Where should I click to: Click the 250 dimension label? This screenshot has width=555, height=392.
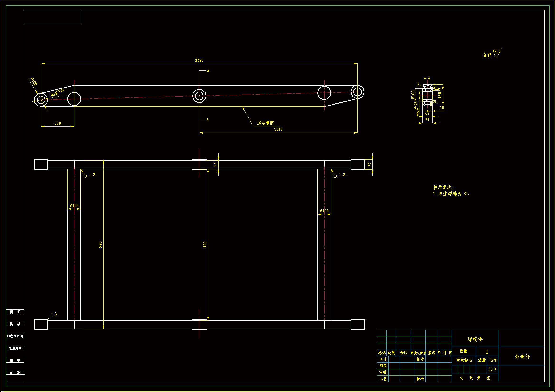point(57,123)
